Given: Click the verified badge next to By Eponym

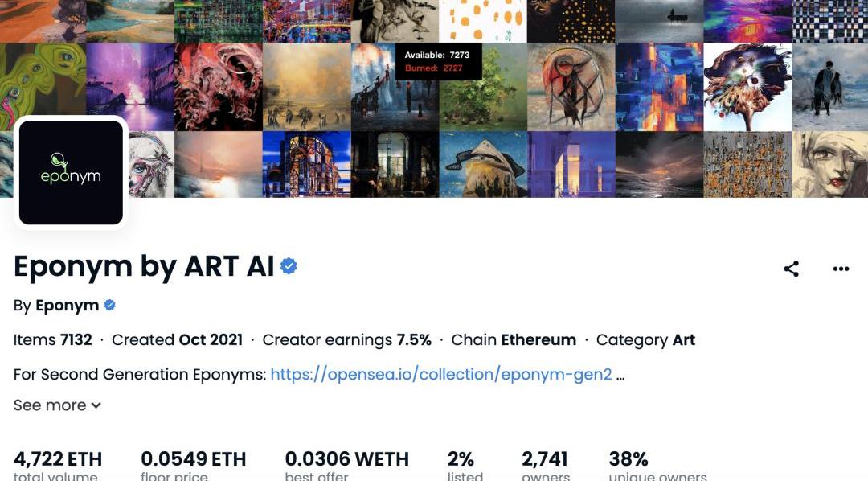Looking at the screenshot, I should pyautogui.click(x=109, y=306).
